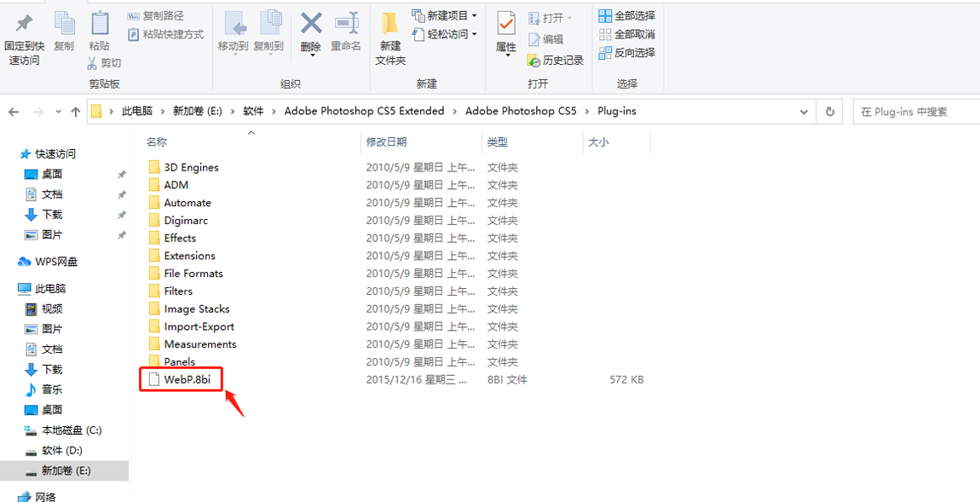Click the Rename icon in ribbon
Image resolution: width=980 pixels, height=502 pixels.
[346, 24]
